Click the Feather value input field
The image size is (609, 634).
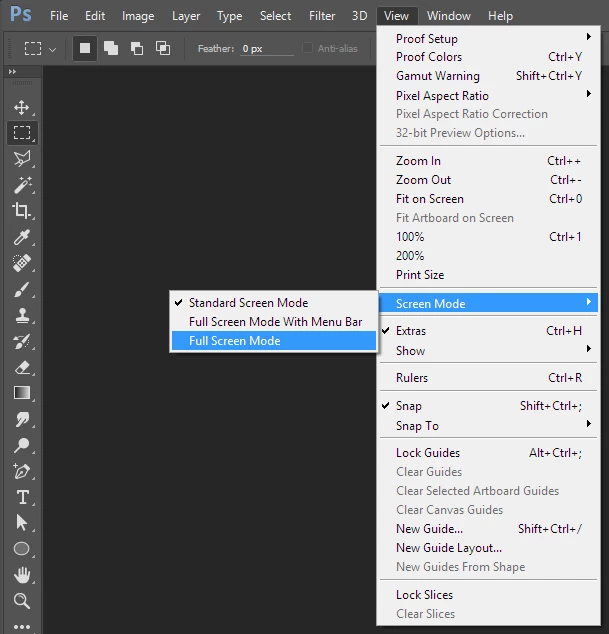coord(267,49)
